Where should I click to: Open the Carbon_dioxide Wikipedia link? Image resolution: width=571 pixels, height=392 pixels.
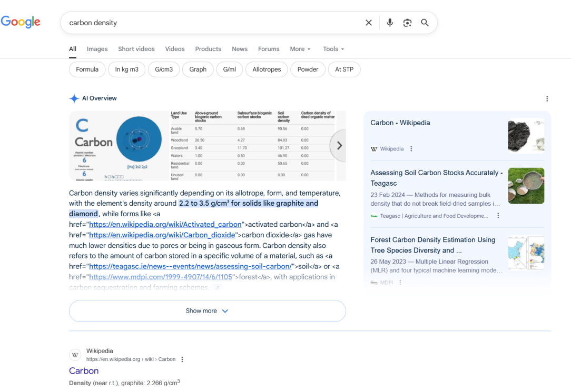(x=162, y=235)
